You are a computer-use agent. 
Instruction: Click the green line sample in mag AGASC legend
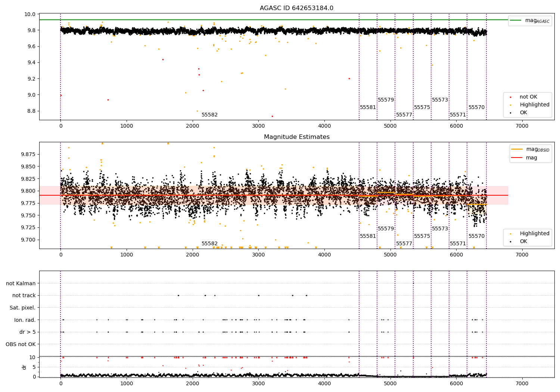click(516, 21)
